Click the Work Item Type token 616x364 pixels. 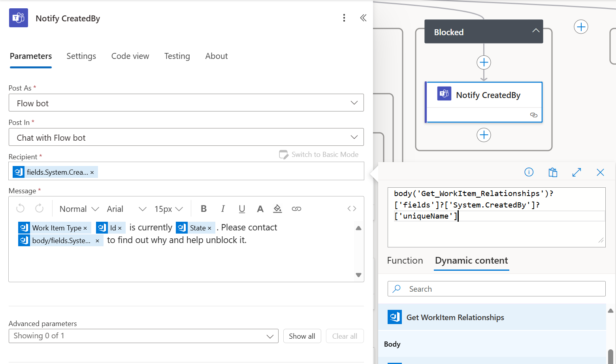pyautogui.click(x=54, y=228)
